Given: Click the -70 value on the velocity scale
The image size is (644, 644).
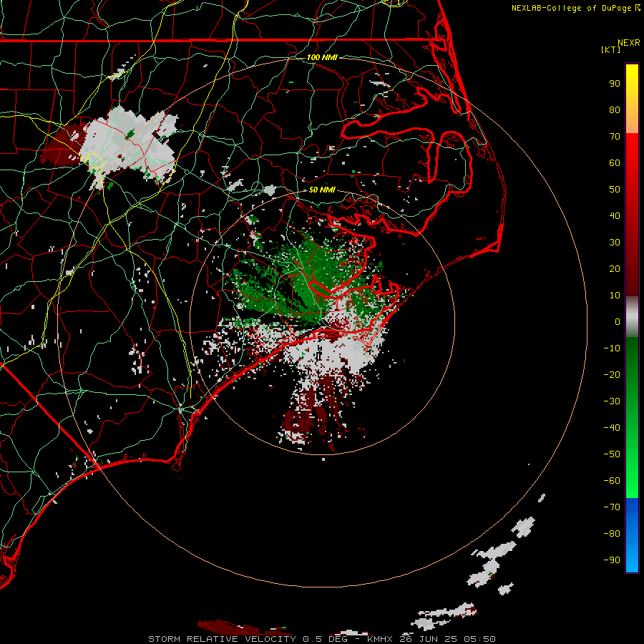Looking at the screenshot, I should (612, 507).
